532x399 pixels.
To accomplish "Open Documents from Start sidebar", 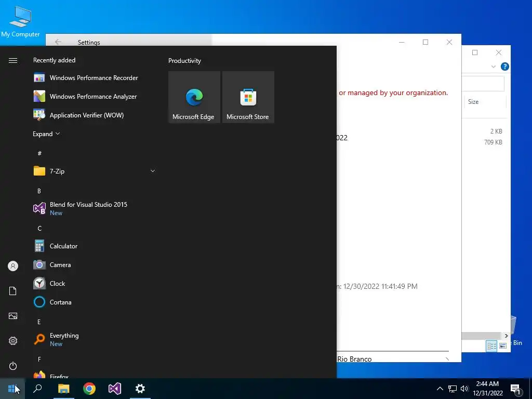I will point(13,291).
